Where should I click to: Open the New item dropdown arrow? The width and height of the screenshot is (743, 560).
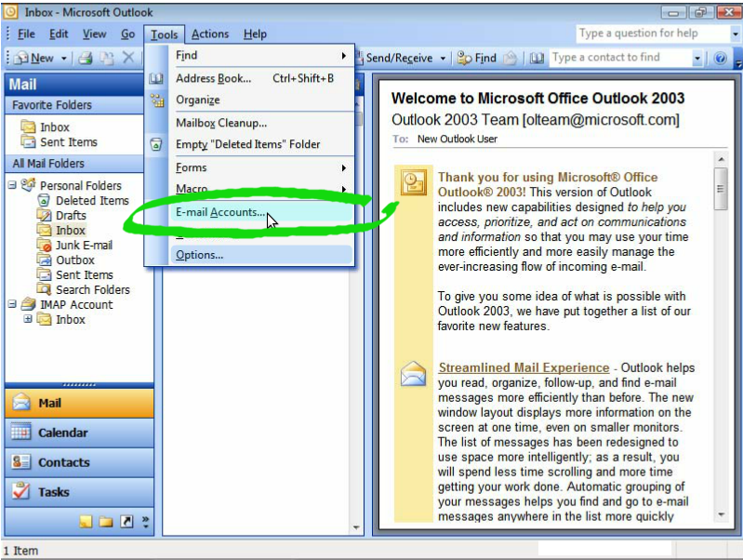tap(63, 59)
